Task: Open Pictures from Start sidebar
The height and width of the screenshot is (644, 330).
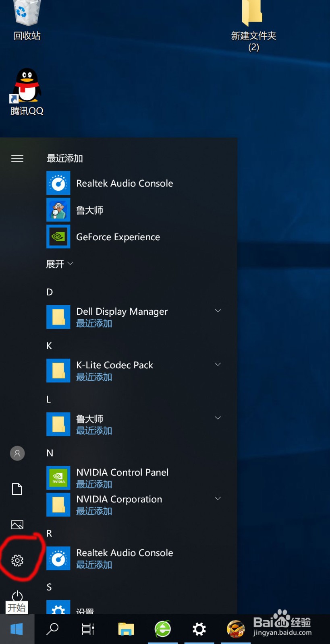Action: (x=17, y=525)
